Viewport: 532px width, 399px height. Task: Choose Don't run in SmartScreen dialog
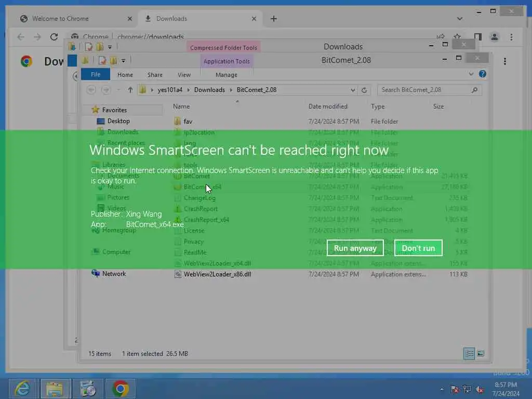coord(418,248)
